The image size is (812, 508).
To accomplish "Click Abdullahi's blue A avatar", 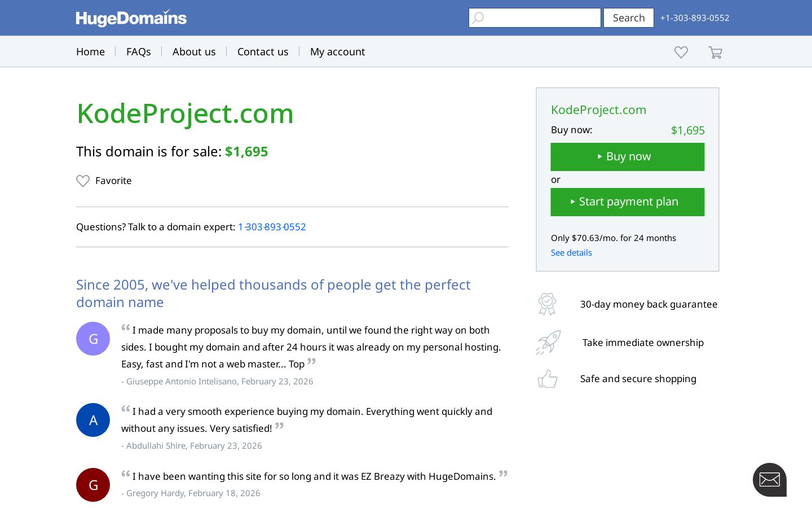I will click(x=93, y=420).
